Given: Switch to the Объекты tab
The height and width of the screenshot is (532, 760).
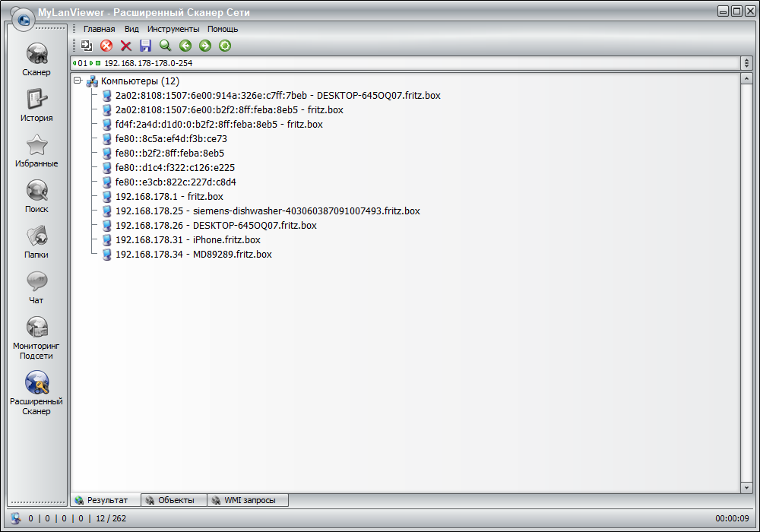Looking at the screenshot, I should [175, 500].
